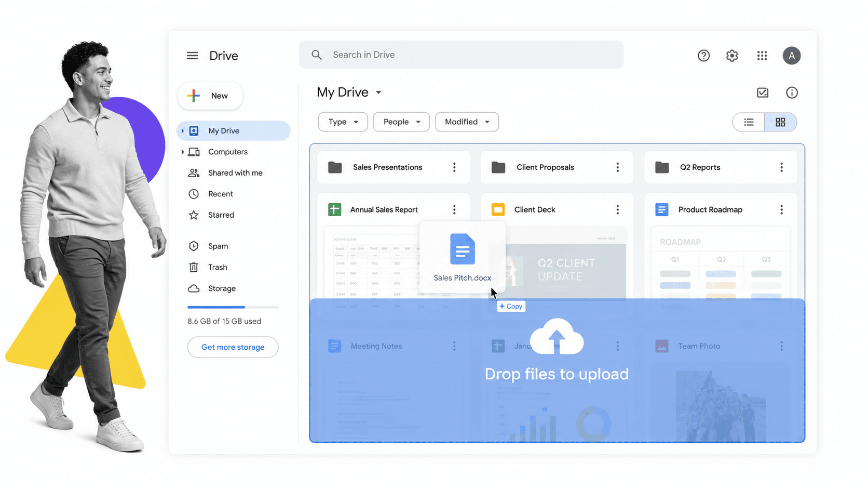
Task: Open the account avatar A
Action: click(x=792, y=56)
